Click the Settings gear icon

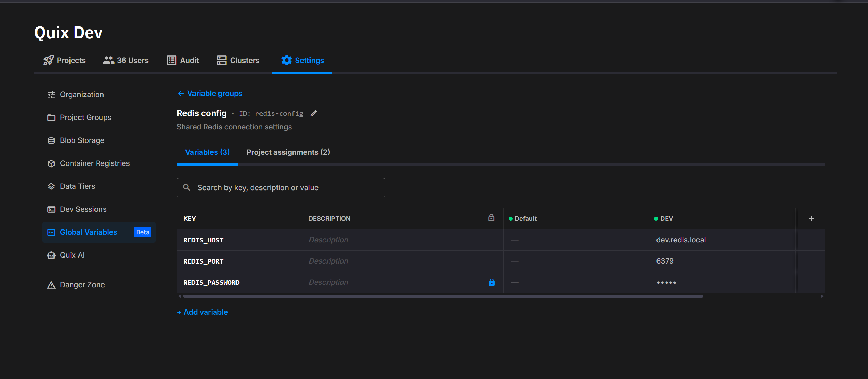287,61
